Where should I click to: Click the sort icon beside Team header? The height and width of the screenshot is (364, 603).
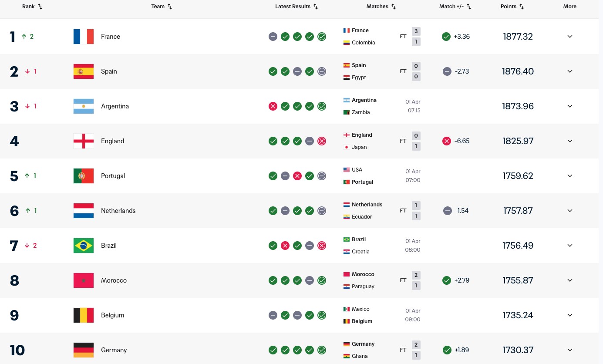coord(170,7)
